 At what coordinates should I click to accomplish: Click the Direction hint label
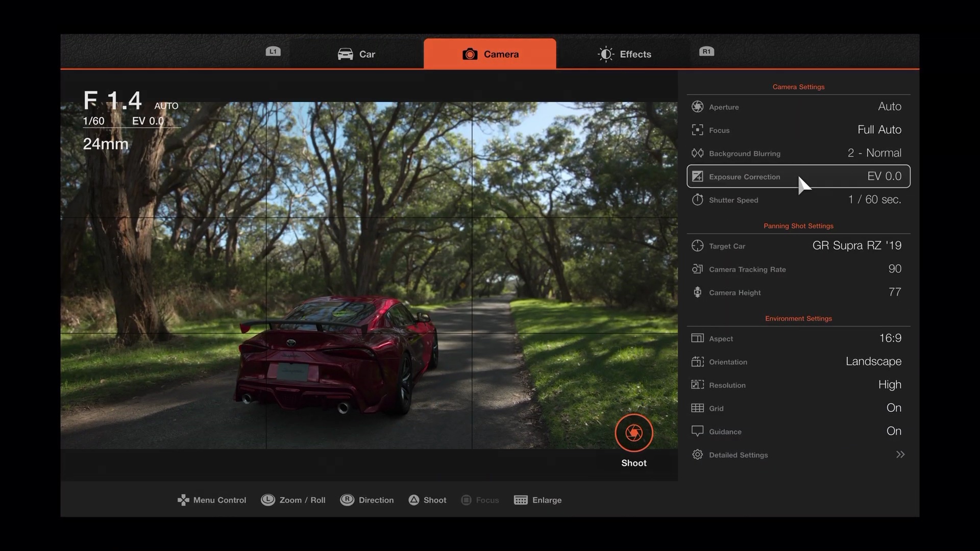(376, 500)
